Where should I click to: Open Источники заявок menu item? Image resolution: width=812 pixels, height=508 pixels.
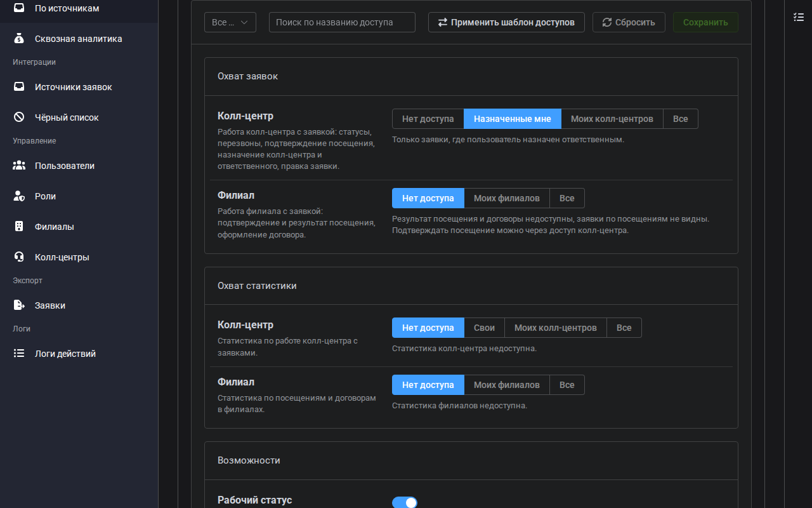79,87
